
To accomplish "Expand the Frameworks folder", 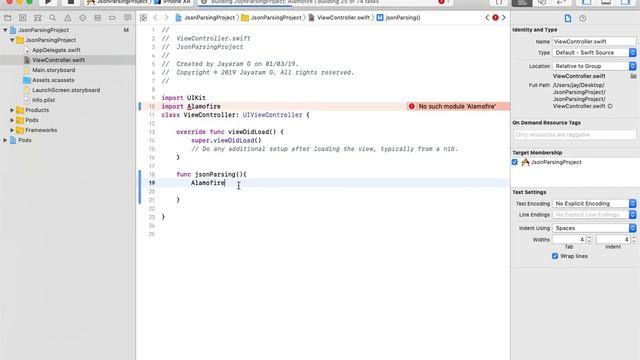I will tap(12, 130).
